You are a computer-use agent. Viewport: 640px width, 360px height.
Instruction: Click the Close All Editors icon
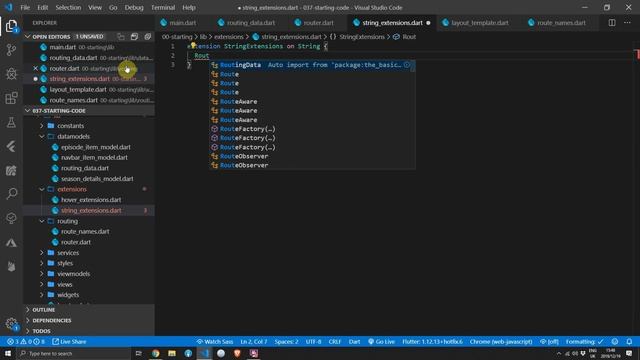point(148,37)
